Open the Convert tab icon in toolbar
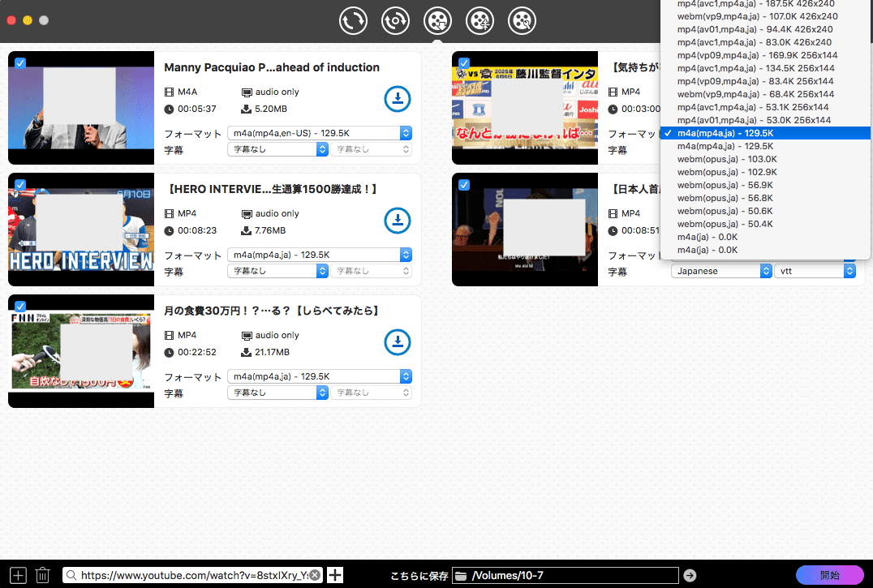Image resolution: width=873 pixels, height=588 pixels. 353,21
